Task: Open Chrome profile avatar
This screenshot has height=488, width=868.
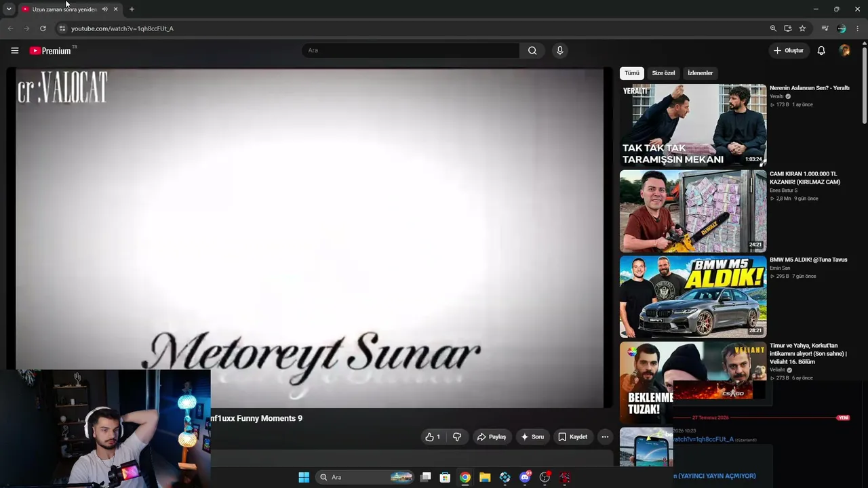Action: pos(842,28)
